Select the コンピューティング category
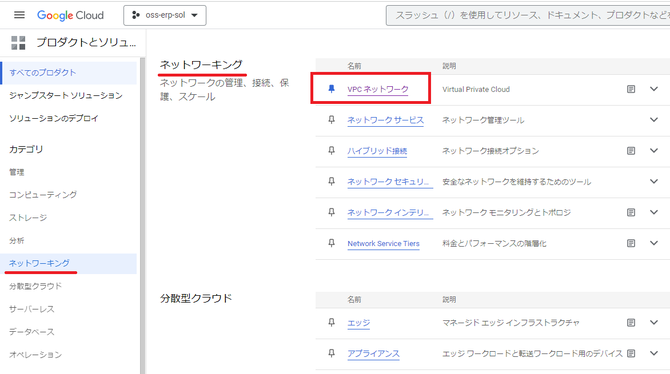 [x=43, y=194]
